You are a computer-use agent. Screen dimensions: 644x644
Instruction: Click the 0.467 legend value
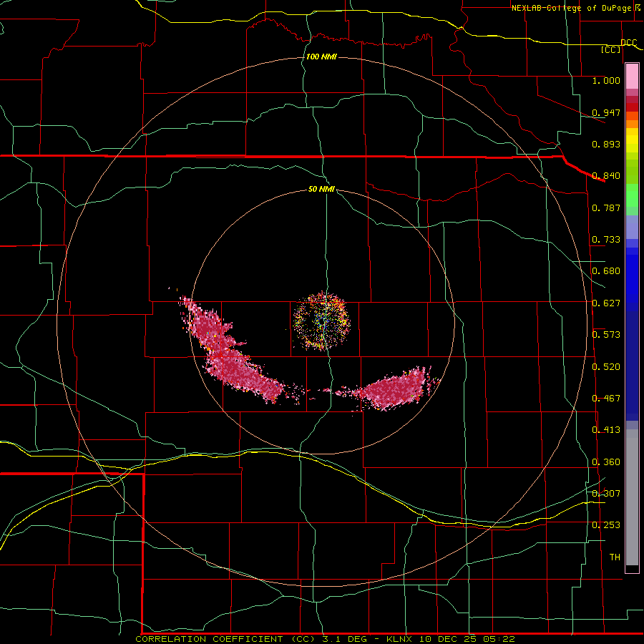[x=606, y=399]
